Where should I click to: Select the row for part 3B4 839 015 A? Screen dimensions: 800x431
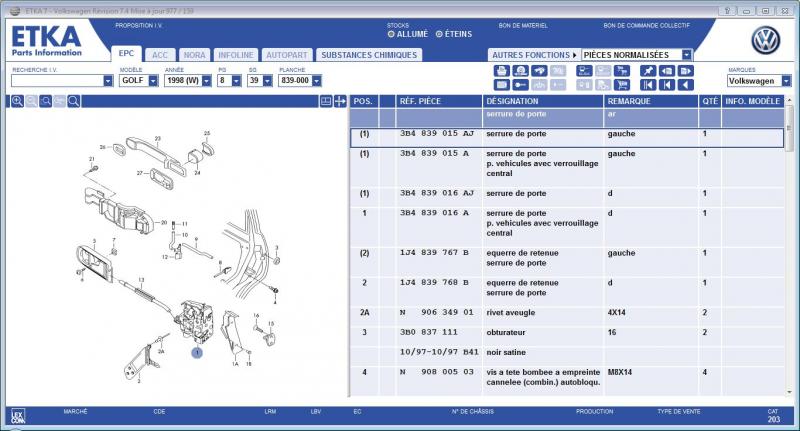pos(566,168)
